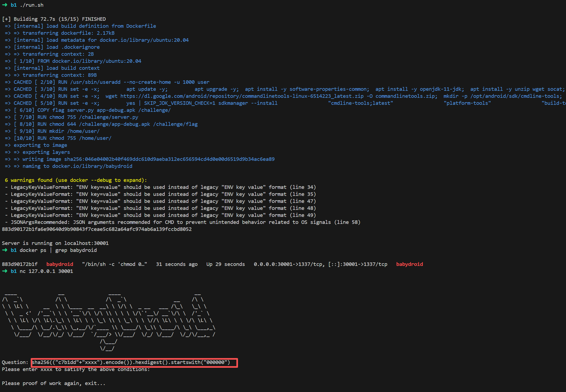This screenshot has width=566, height=392.
Task: Click docker.io/library/ubuntu:20.04 metadata text
Action: pos(144,40)
